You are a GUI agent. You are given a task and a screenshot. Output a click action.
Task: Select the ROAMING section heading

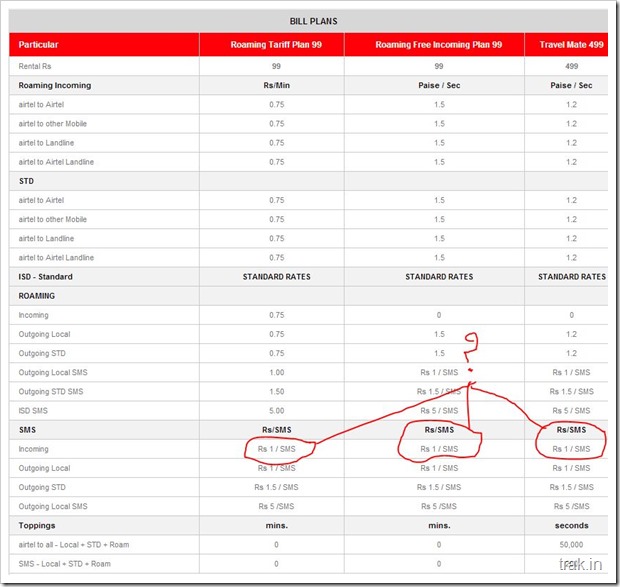tap(37, 296)
